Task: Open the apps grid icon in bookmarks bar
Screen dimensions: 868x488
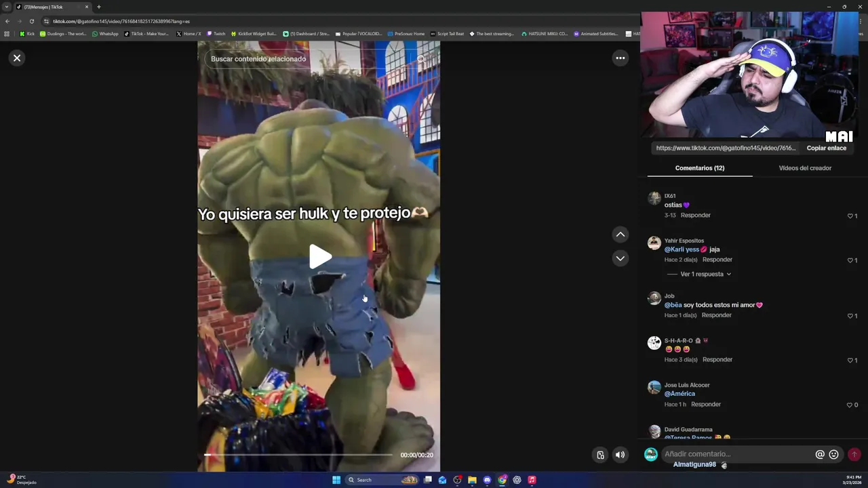Action: coord(7,34)
